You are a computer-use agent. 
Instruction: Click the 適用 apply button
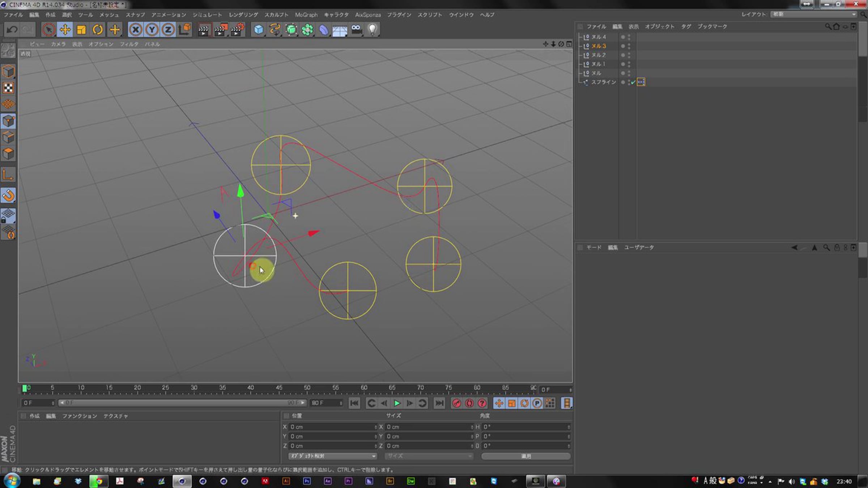point(526,456)
